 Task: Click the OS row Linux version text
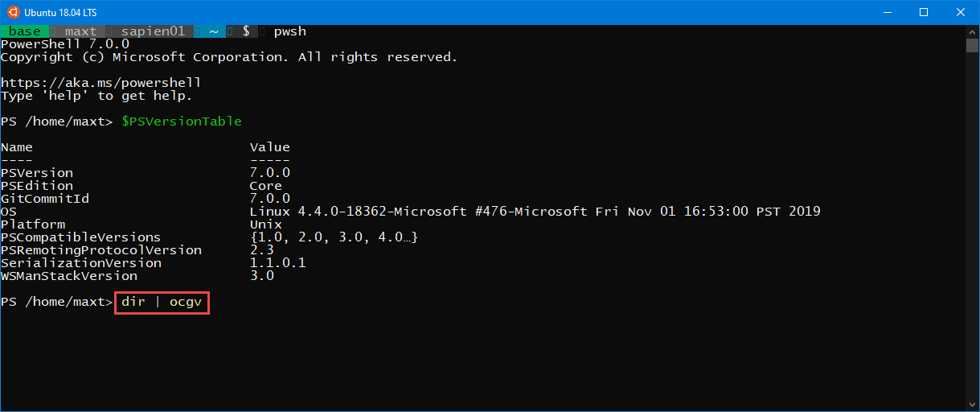(535, 212)
